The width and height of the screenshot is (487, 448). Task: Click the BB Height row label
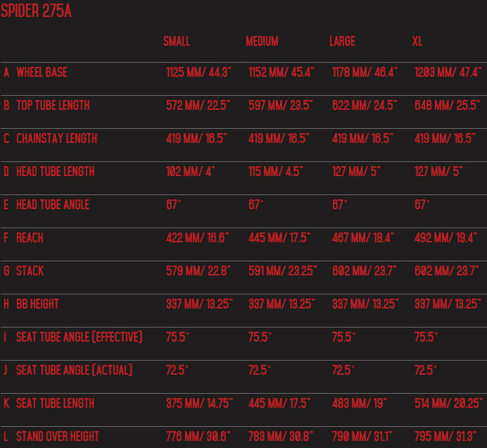pos(37,304)
